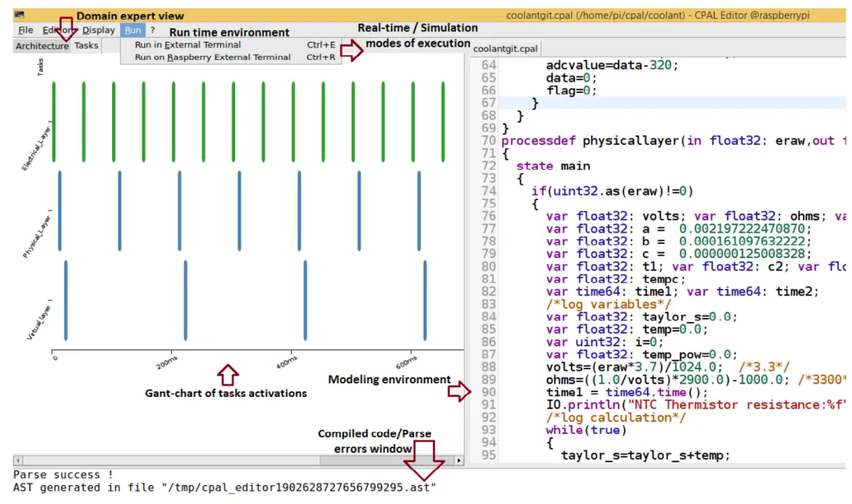Open the File menu
This screenshot has width=852, height=504.
tap(25, 30)
